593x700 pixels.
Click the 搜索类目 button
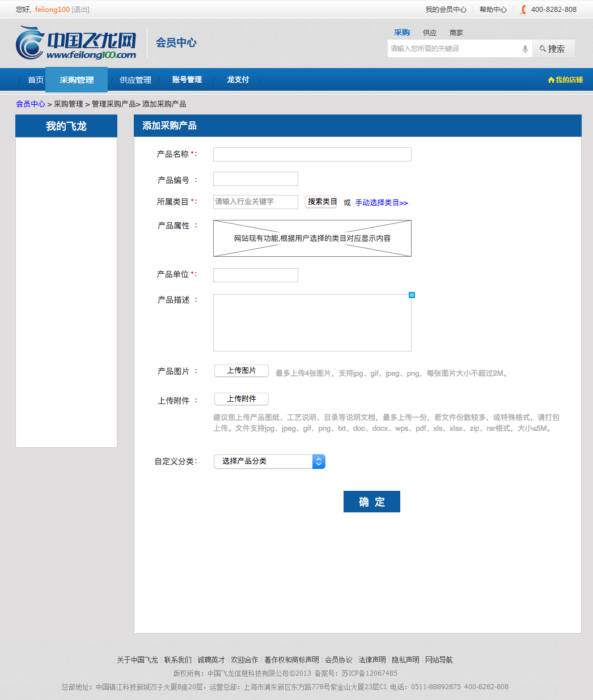(x=321, y=202)
